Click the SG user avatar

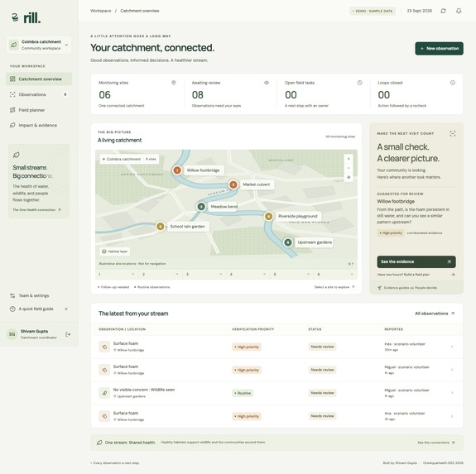coord(12,334)
